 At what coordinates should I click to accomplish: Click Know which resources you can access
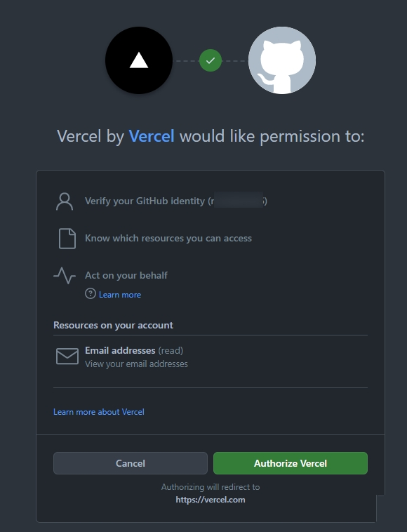click(x=168, y=238)
